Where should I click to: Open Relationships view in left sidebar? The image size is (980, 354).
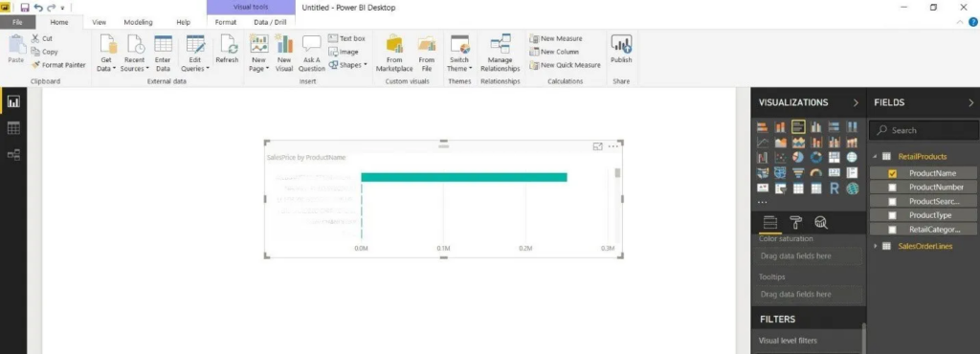(13, 154)
